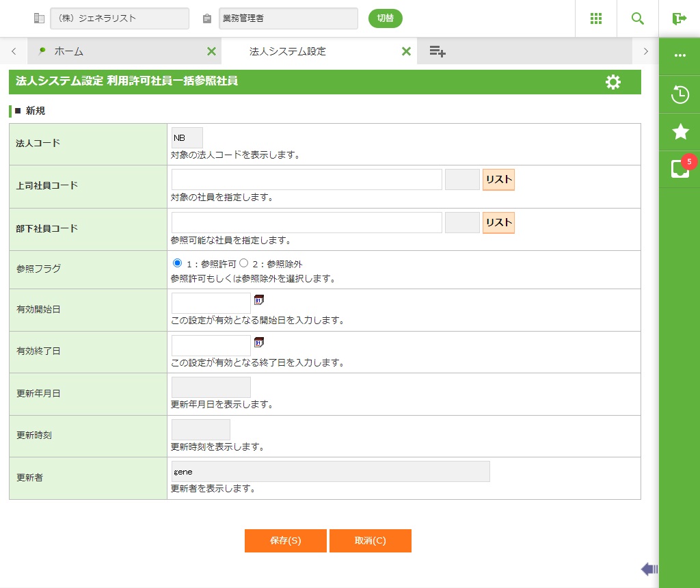Open the inbox icon with 5 badge
This screenshot has height=588, width=700.
[679, 169]
